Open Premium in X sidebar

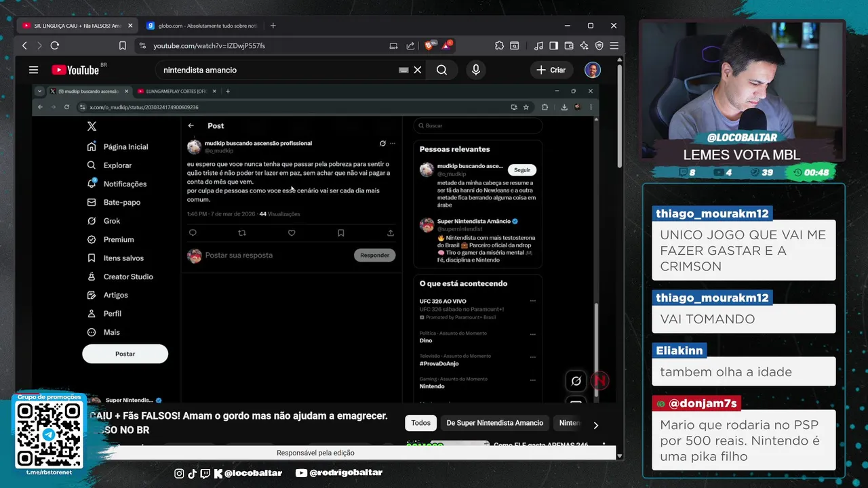point(111,239)
